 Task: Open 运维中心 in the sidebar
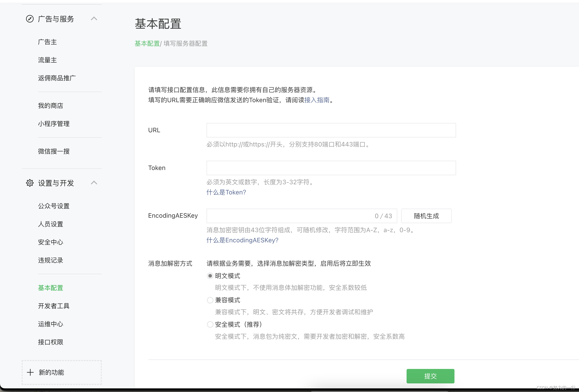click(51, 324)
